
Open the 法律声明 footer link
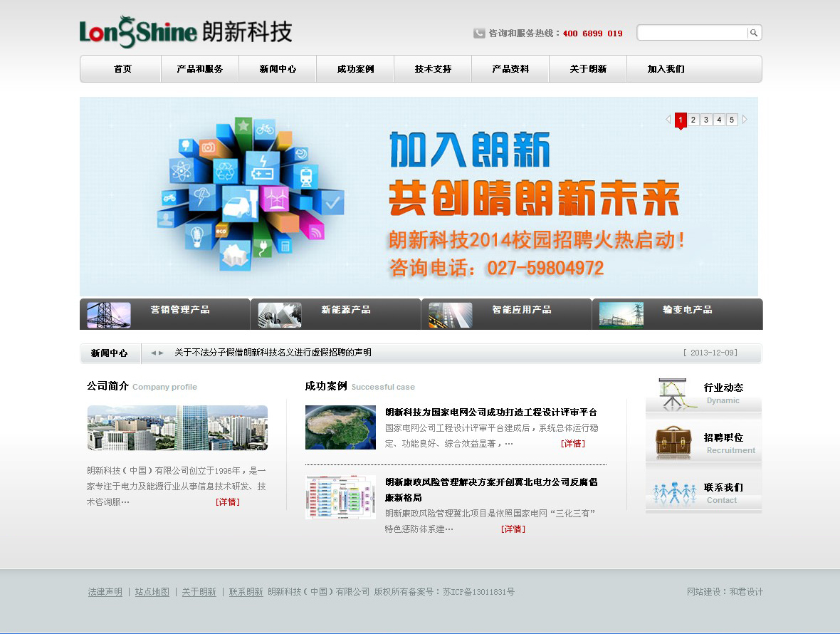(x=105, y=592)
